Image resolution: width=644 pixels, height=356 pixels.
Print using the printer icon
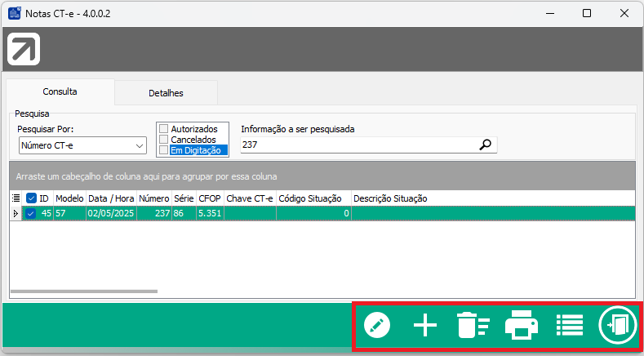[522, 326]
